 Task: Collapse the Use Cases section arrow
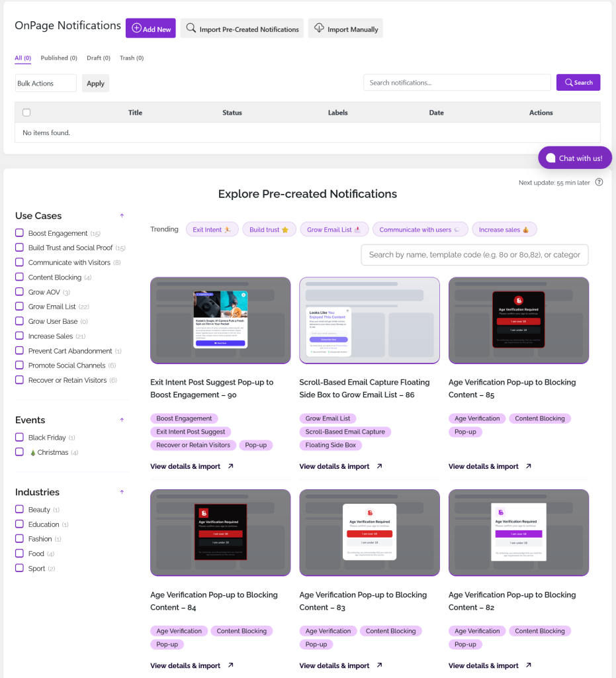[122, 215]
